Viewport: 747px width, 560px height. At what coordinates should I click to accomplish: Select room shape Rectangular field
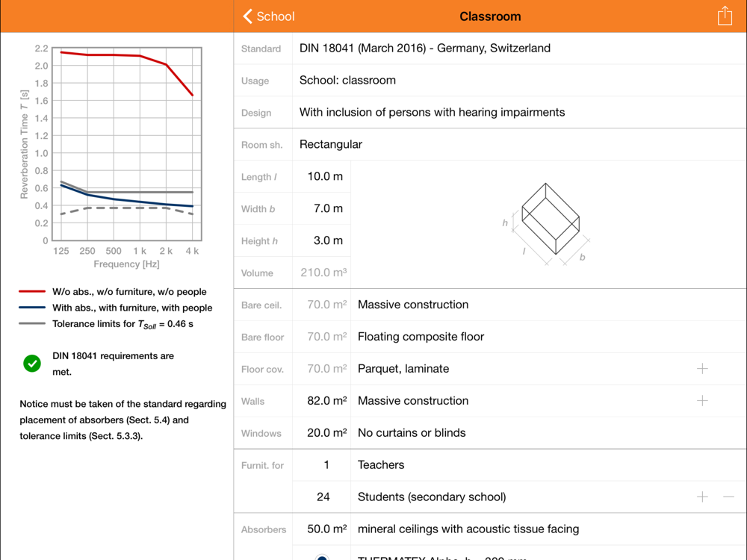click(x=331, y=145)
